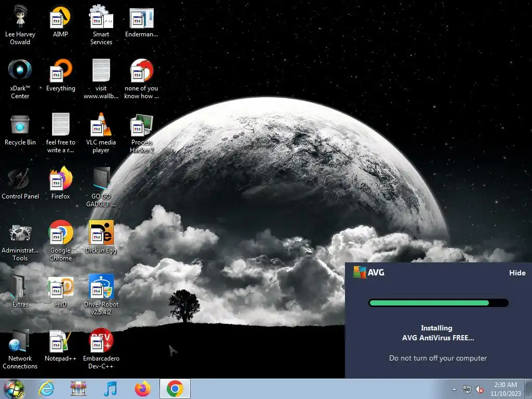Click the Dick in Egg shortcut
The width and height of the screenshot is (532, 399).
(101, 237)
